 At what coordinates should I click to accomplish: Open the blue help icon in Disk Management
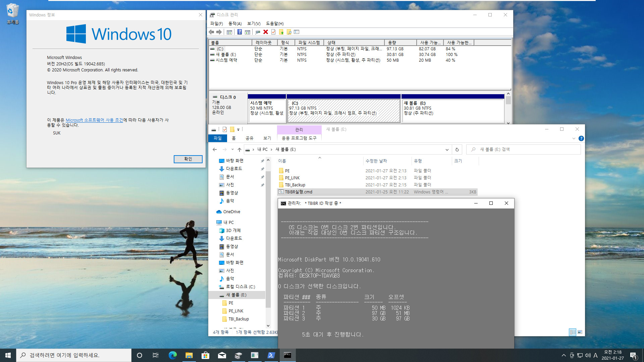(239, 32)
